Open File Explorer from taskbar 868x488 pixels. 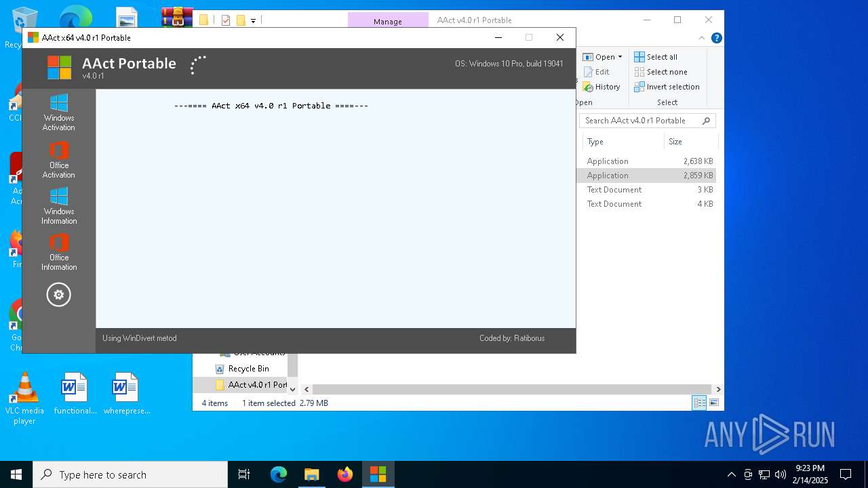(311, 474)
